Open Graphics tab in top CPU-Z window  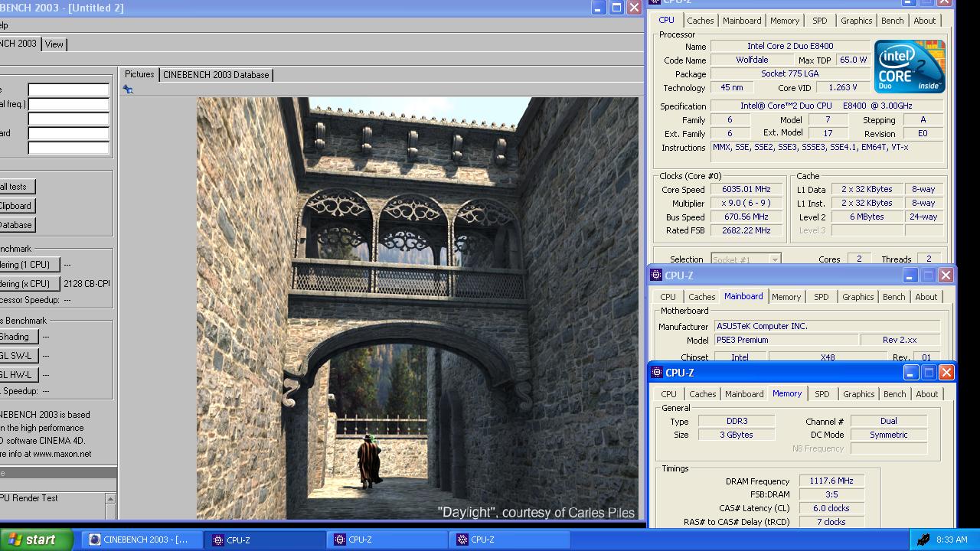tap(856, 21)
